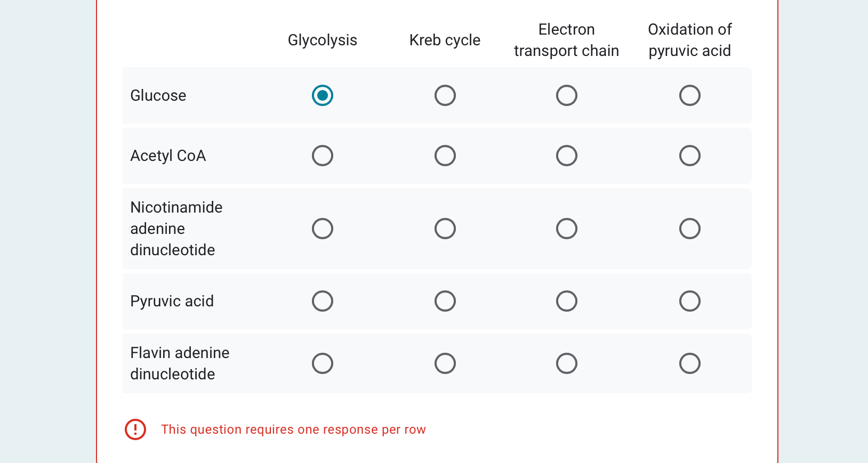The height and width of the screenshot is (463, 868).
Task: Select Kreb cycle for Glucose
Action: tap(445, 95)
